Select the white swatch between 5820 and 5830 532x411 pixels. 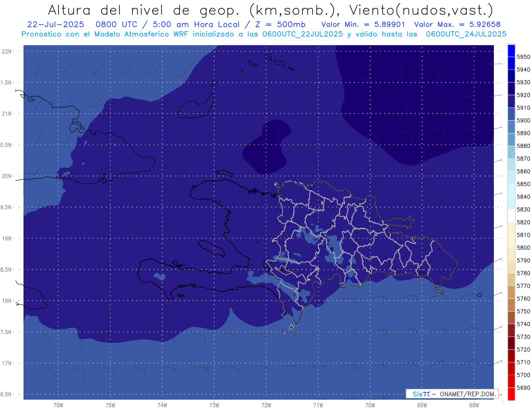coord(511,215)
